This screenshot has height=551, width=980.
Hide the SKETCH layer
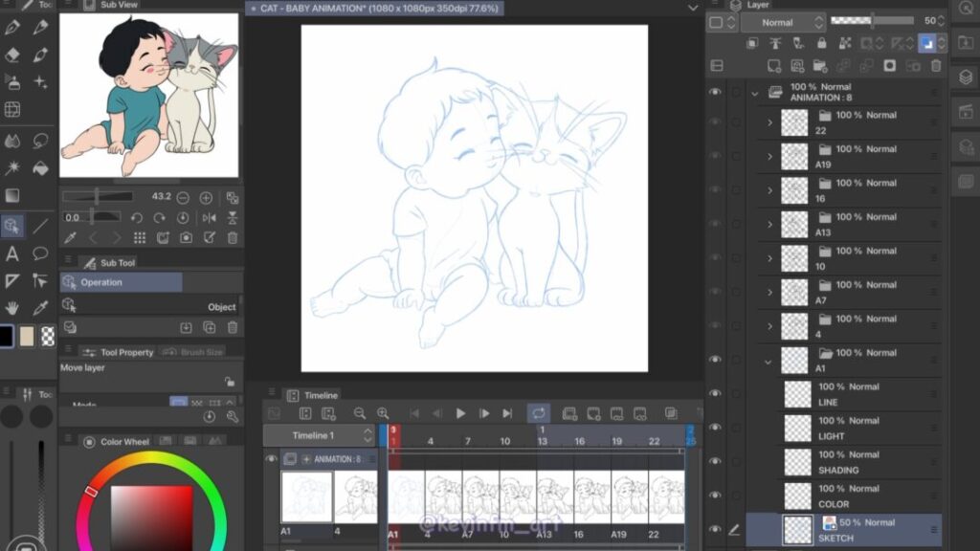[x=715, y=529]
